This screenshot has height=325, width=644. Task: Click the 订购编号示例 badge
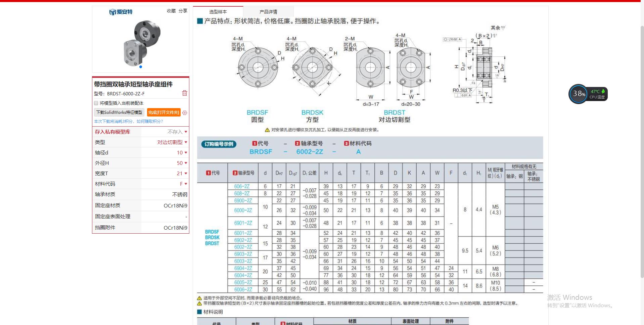point(219,144)
